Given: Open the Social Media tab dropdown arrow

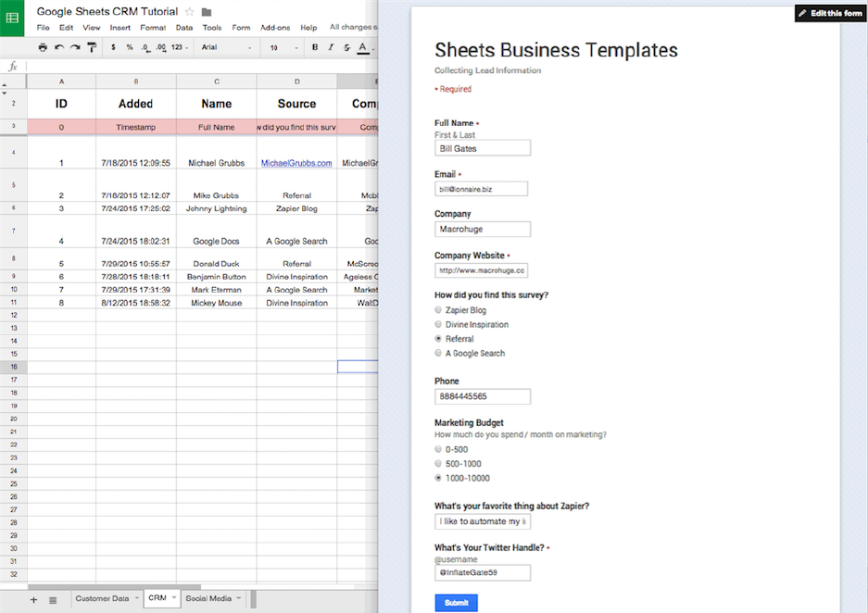Looking at the screenshot, I should 239,598.
